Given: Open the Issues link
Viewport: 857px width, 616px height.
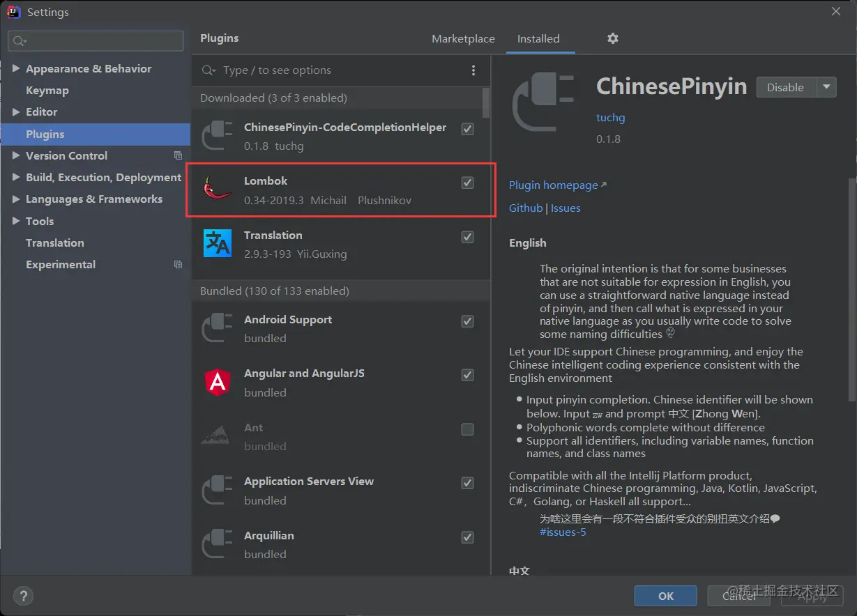Looking at the screenshot, I should pyautogui.click(x=566, y=208).
